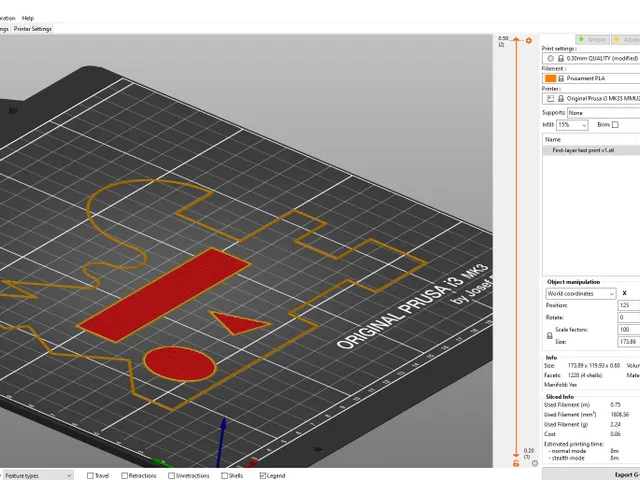640x480 pixels.
Task: Toggle the scale factor proportions lock
Action: point(549,336)
